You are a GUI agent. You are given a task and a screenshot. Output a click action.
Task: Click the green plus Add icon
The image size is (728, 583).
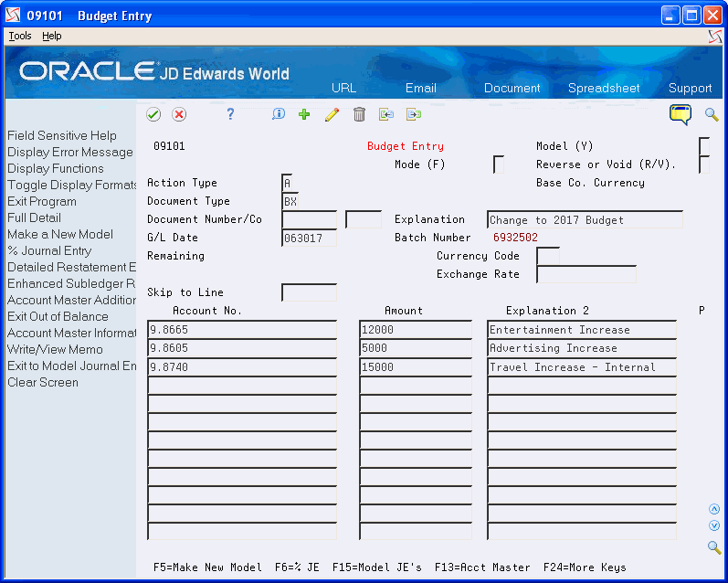304,114
